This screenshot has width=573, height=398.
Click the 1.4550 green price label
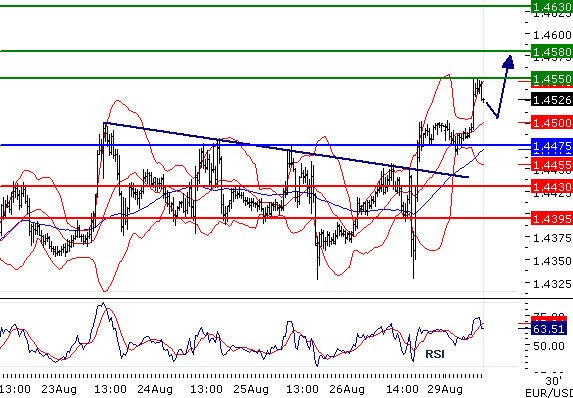pos(551,79)
